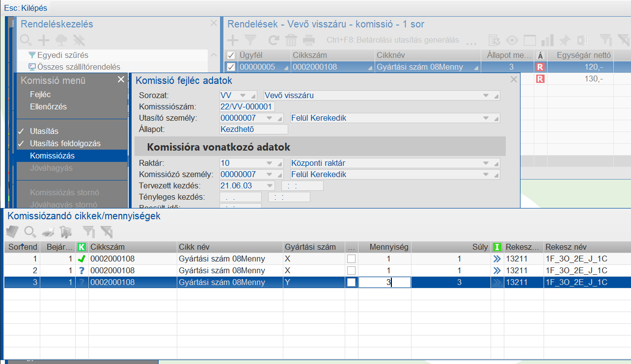
Task: Click the clear filter icon in Komissiózandó toolbar
Action: 106,232
